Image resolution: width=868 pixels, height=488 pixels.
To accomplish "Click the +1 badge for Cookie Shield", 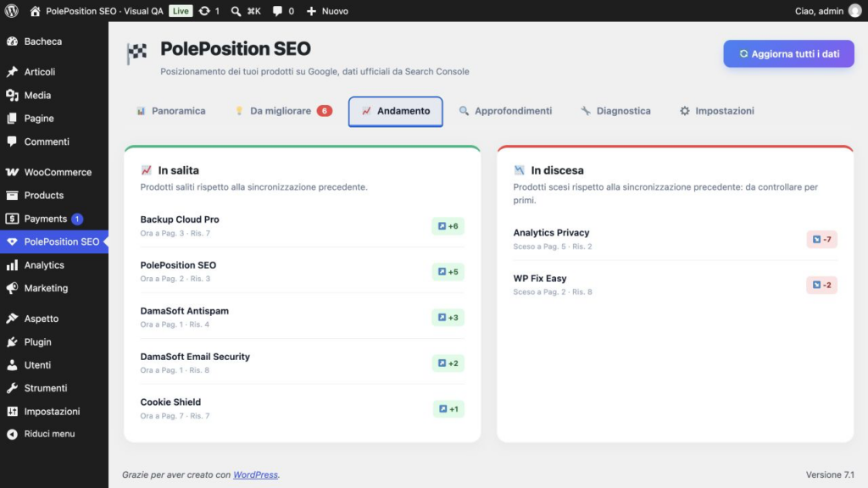I will click(x=448, y=409).
